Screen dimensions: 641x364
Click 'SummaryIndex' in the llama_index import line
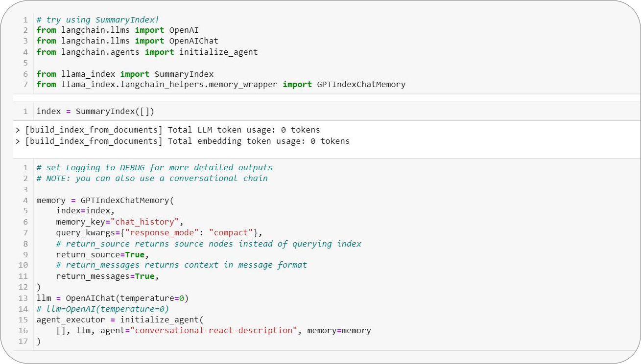(x=184, y=74)
